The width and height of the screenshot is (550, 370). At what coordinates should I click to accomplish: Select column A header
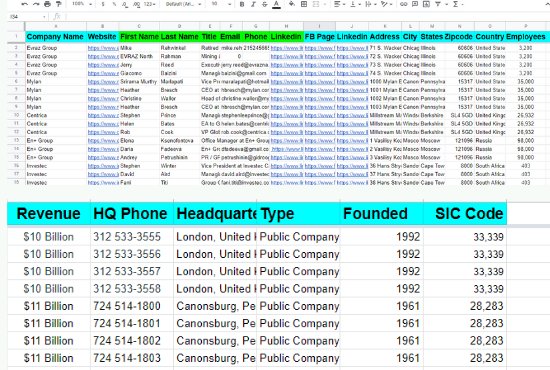56,27
